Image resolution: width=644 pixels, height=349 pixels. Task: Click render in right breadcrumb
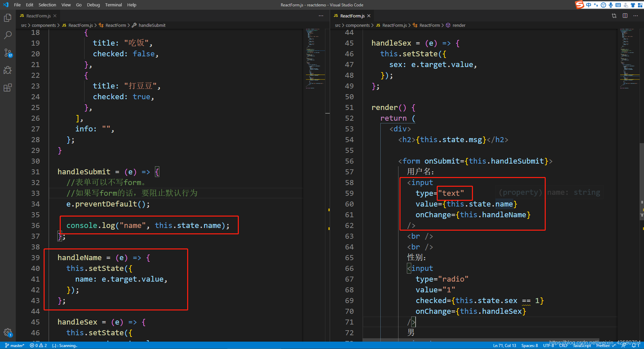point(459,25)
